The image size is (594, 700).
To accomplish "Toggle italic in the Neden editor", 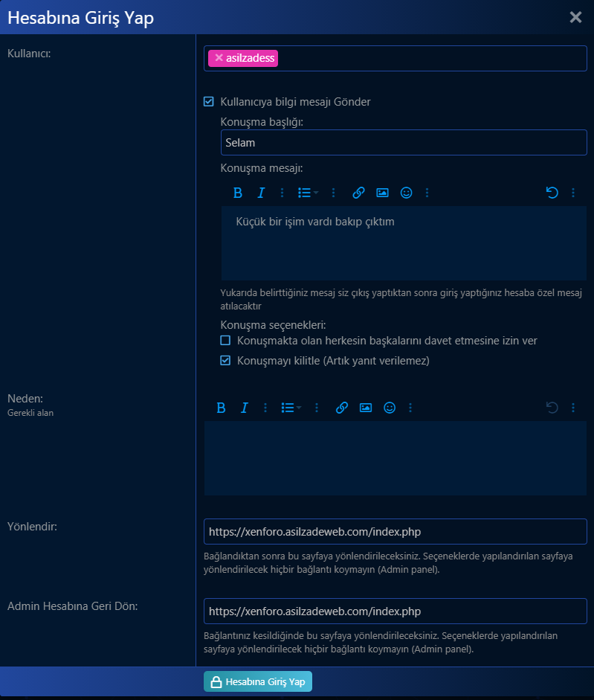I will [244, 408].
